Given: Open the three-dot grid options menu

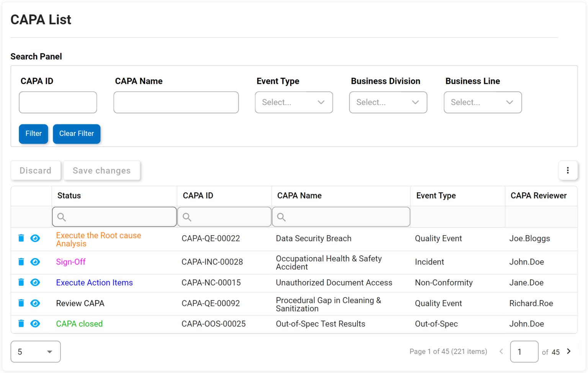Looking at the screenshot, I should pos(567,170).
